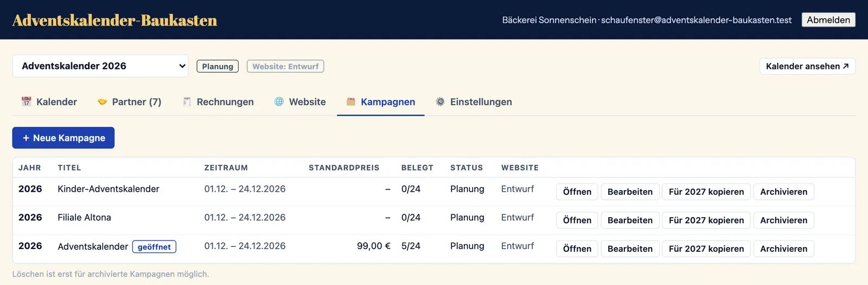Click the geöffnet badge
This screenshot has width=868, height=285.
154,247
